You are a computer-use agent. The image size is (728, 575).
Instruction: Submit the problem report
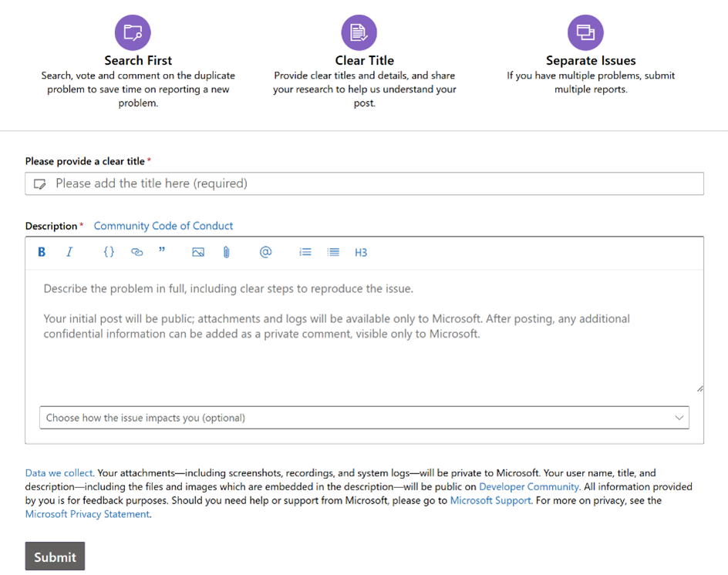click(x=55, y=556)
